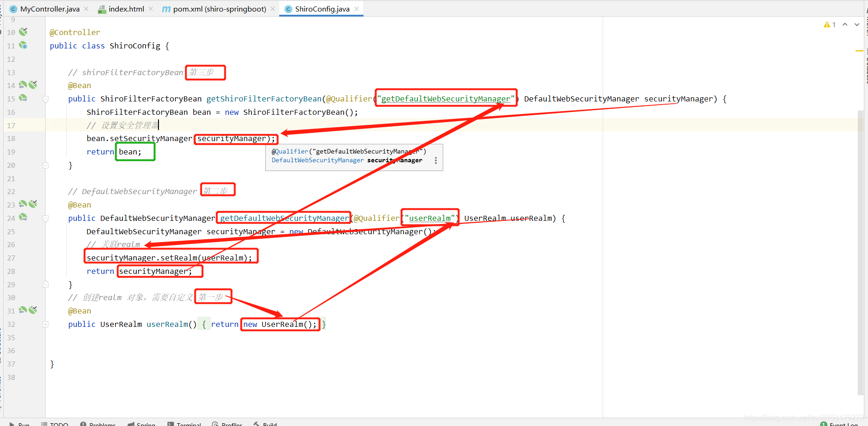Viewport: 868px width, 426px height.
Task: Go to next highlighted error arrow
Action: (x=857, y=24)
